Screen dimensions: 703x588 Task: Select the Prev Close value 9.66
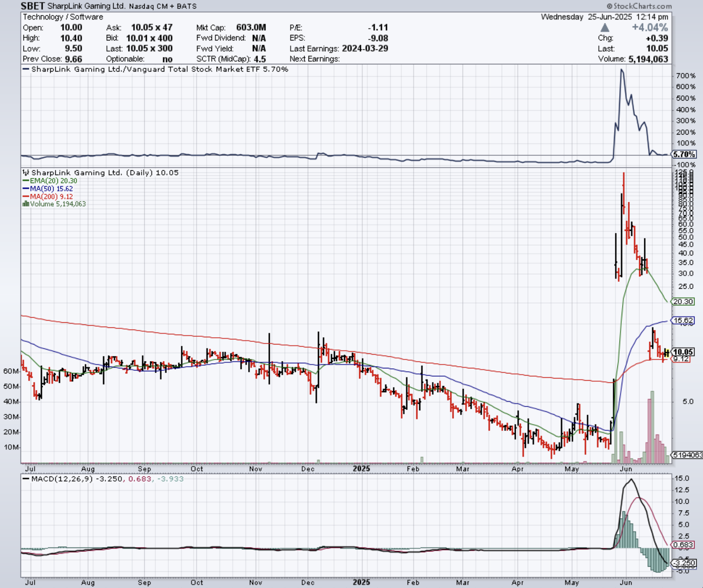[74, 59]
